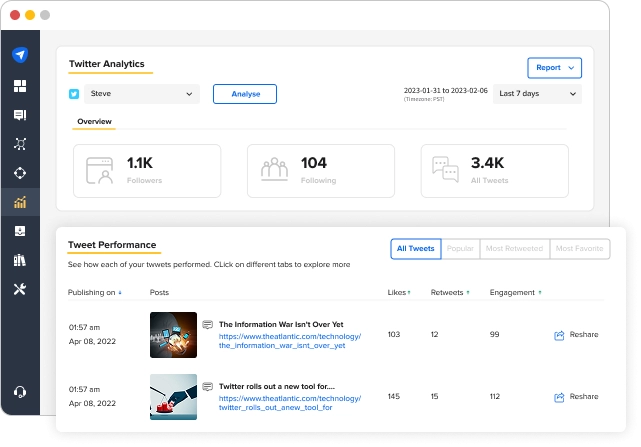Viewport: 641px width, 447px height.
Task: Switch to the Overview tab
Action: point(94,121)
